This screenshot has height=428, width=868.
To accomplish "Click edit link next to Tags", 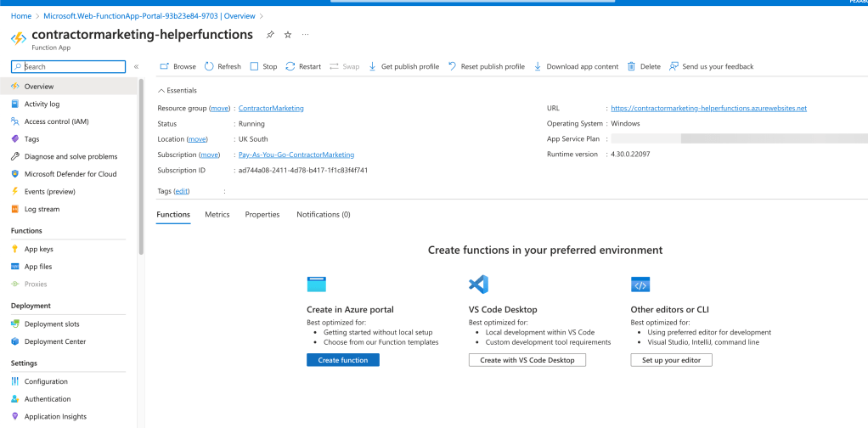I will coord(182,191).
